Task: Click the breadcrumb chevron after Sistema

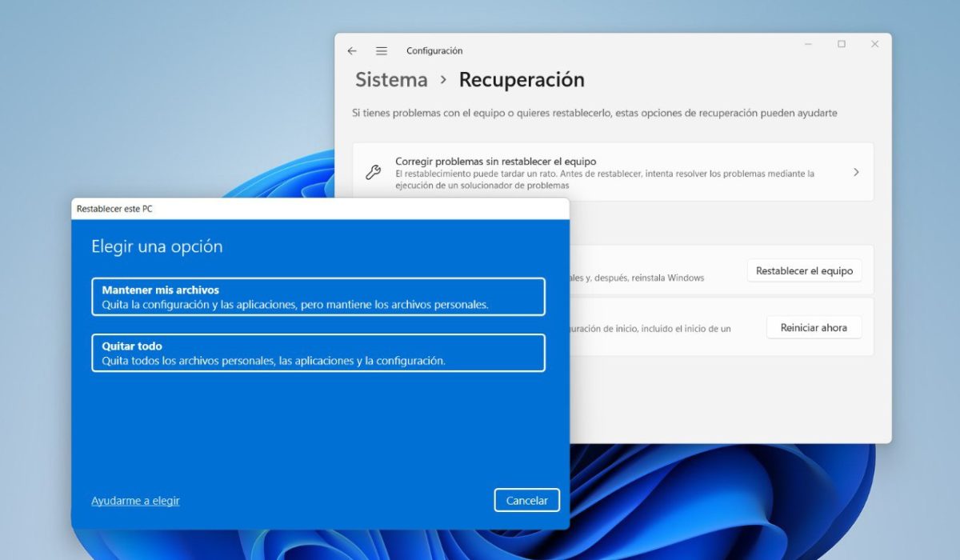Action: pos(443,80)
